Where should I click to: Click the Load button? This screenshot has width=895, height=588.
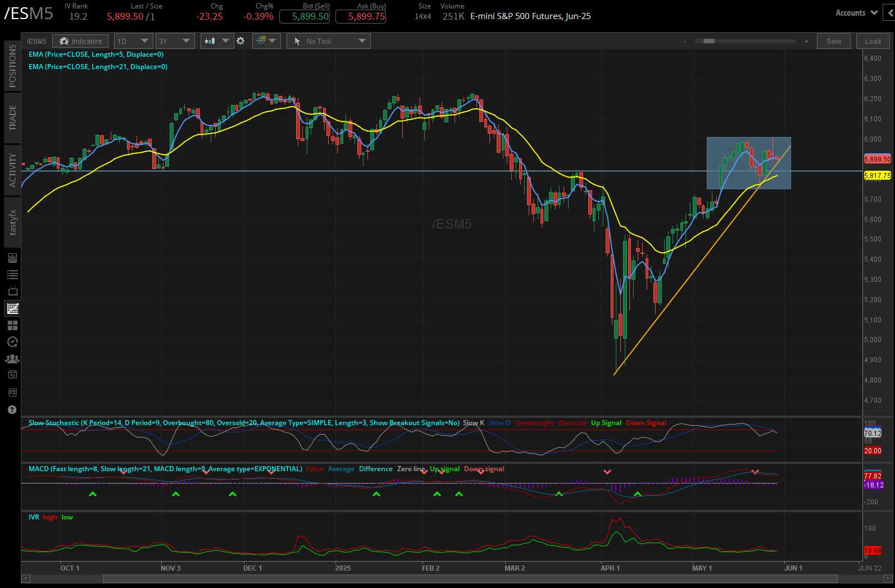coord(873,41)
